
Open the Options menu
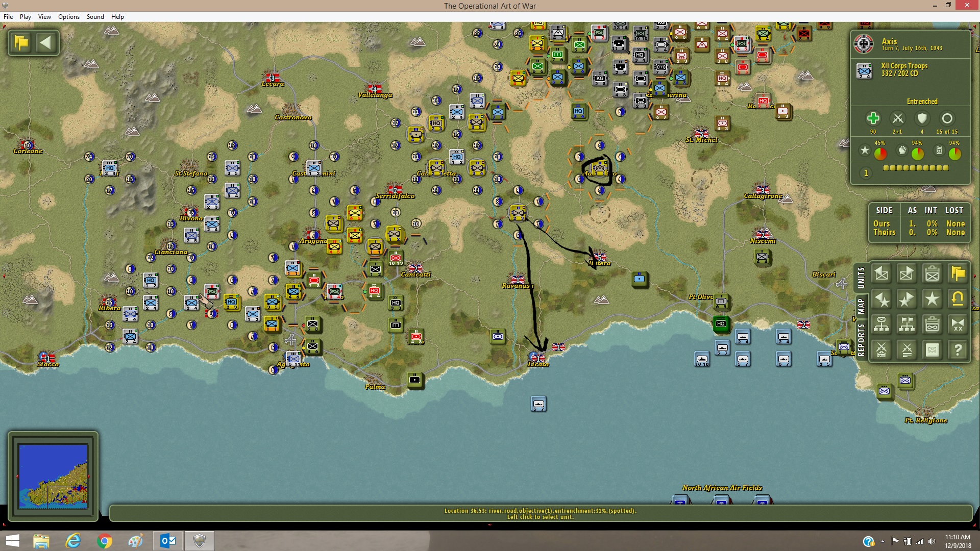pos(69,17)
